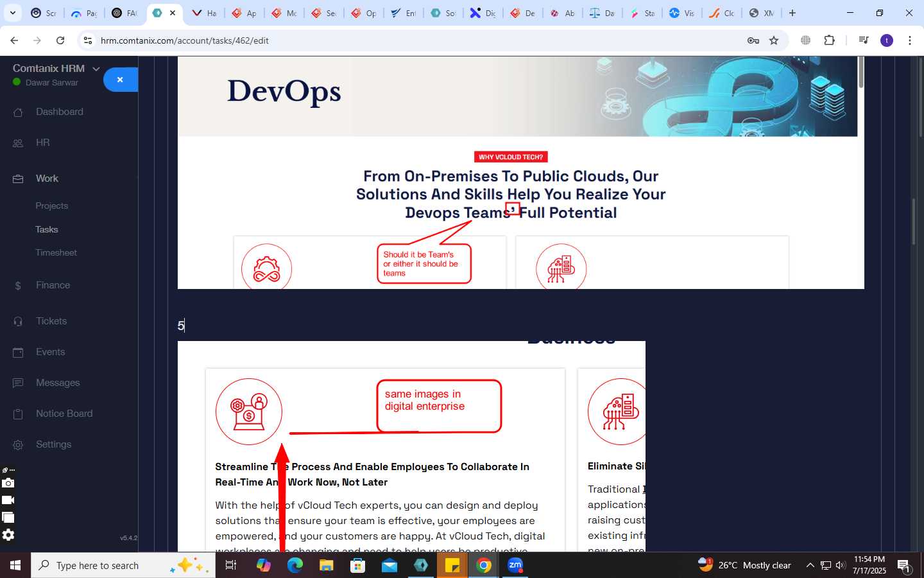View site information icon in address bar
The image size is (924, 578).
[x=88, y=40]
